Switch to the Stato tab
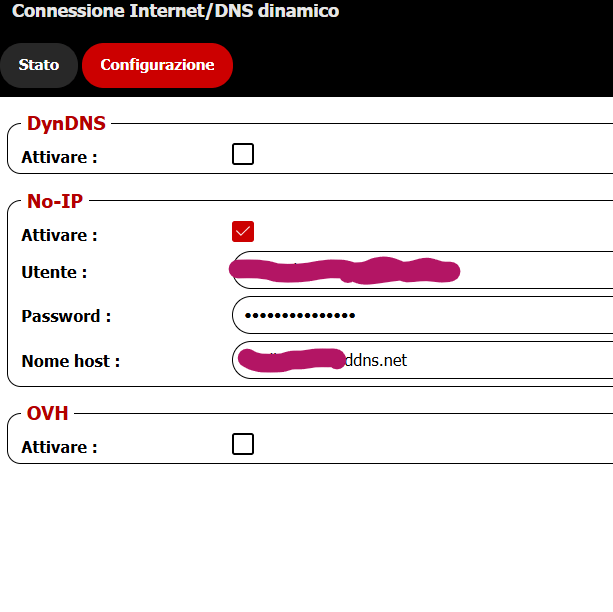613x612 pixels. pyautogui.click(x=39, y=65)
